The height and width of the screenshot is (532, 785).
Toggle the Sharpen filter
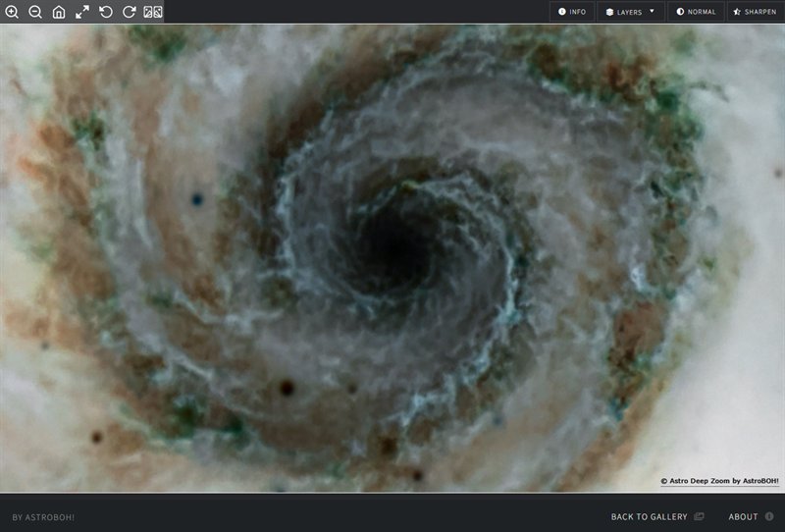click(x=754, y=12)
